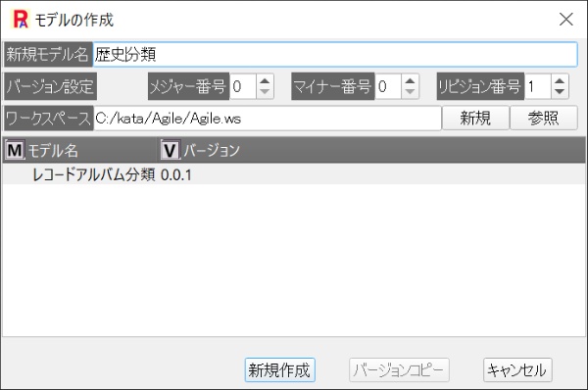
Task: Click the 新規 workspace button
Action: click(x=475, y=119)
